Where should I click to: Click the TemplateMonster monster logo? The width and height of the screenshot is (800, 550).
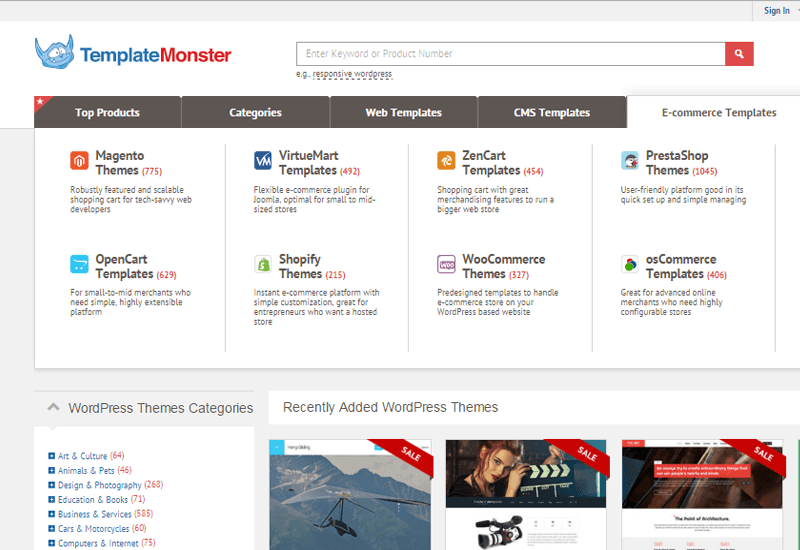click(x=55, y=52)
